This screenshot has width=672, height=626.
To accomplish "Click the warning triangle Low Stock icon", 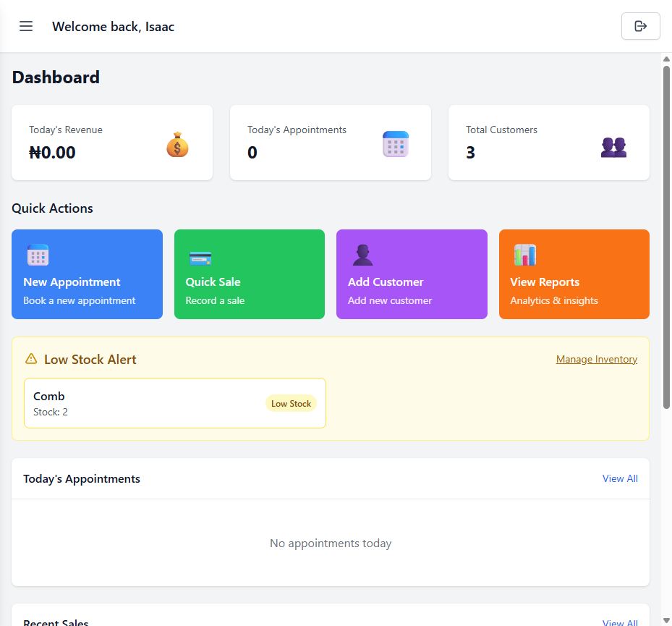I will pyautogui.click(x=31, y=359).
